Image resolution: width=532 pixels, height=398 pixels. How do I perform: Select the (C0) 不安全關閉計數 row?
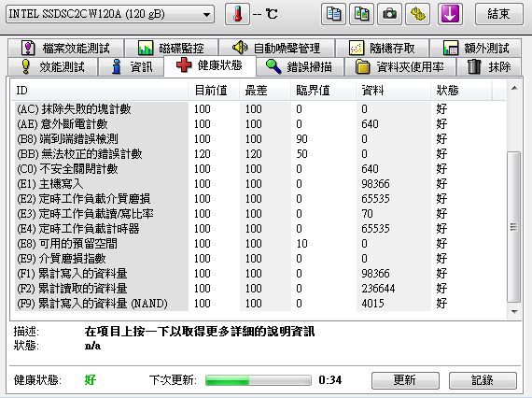(259, 169)
